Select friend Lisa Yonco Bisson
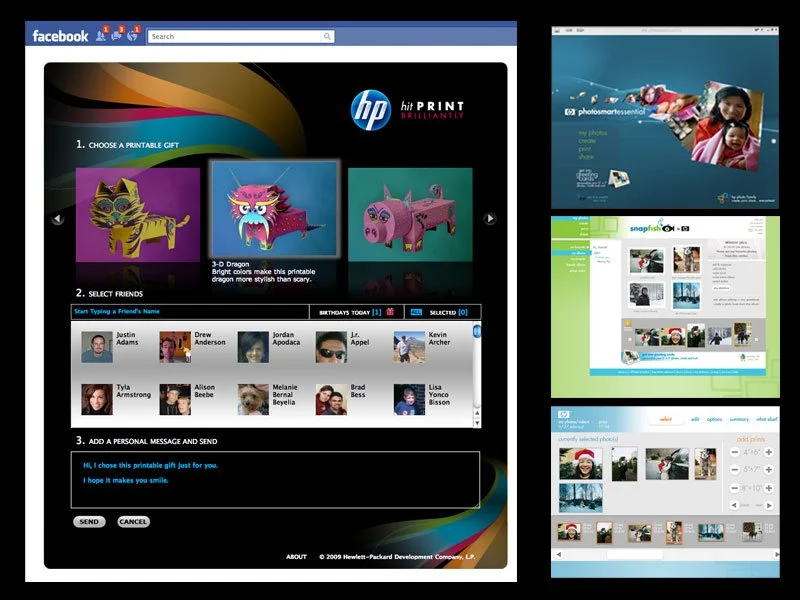Viewport: 800px width, 600px height. (422, 399)
